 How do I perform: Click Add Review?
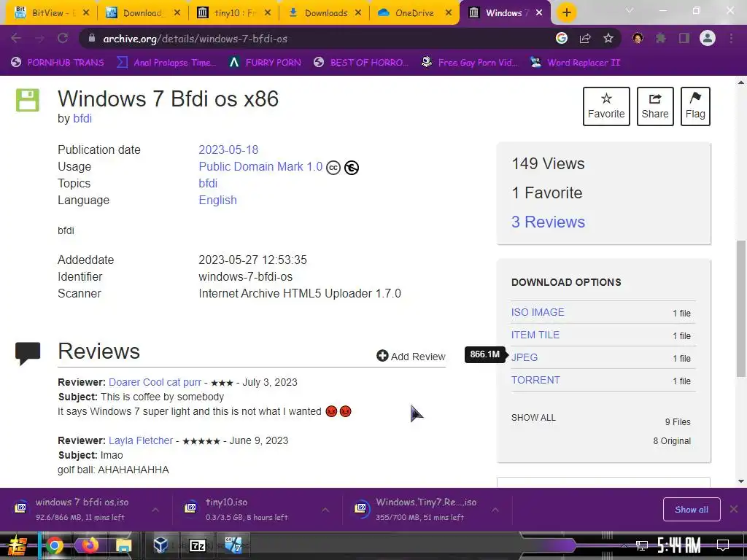tap(411, 356)
